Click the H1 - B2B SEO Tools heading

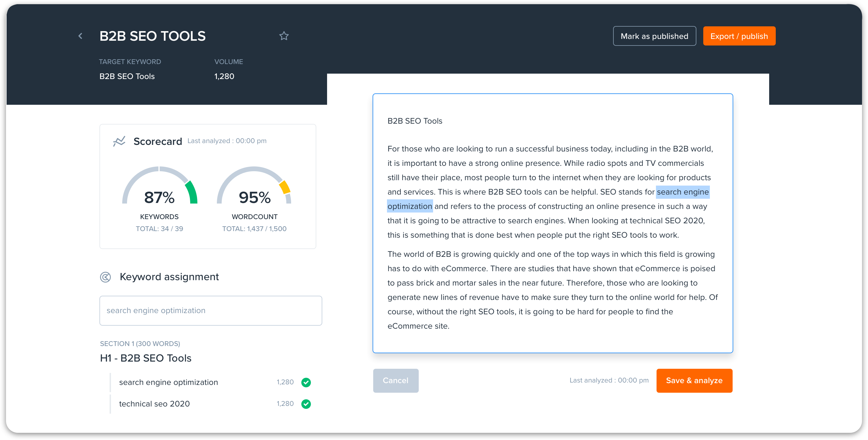click(x=146, y=358)
